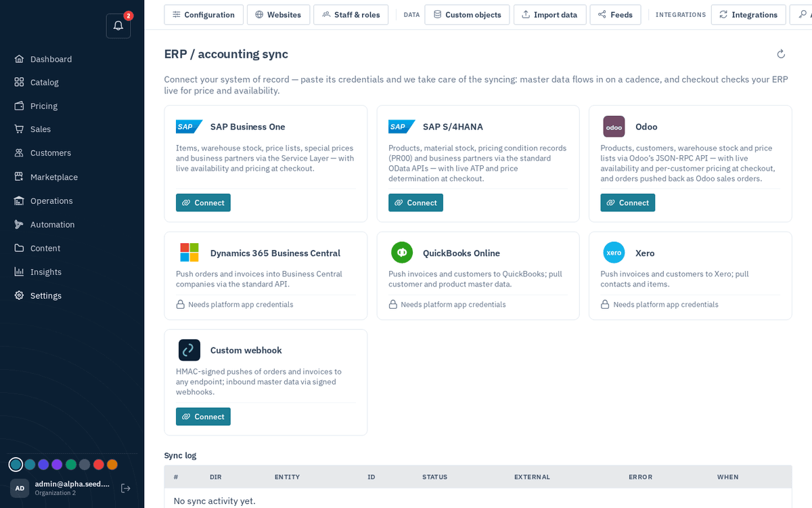
Task: Click the Settings gear icon
Action: click(19, 295)
